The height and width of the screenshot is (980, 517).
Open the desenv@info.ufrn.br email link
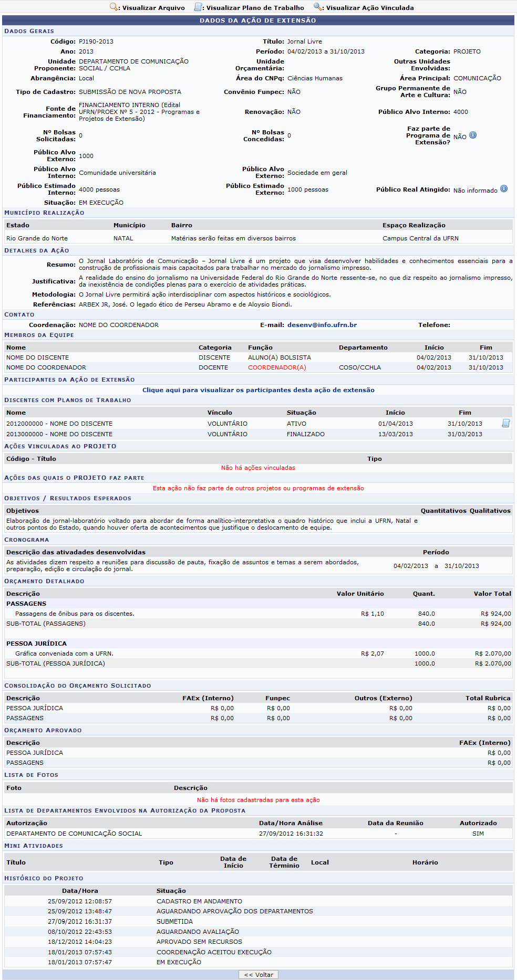point(322,325)
